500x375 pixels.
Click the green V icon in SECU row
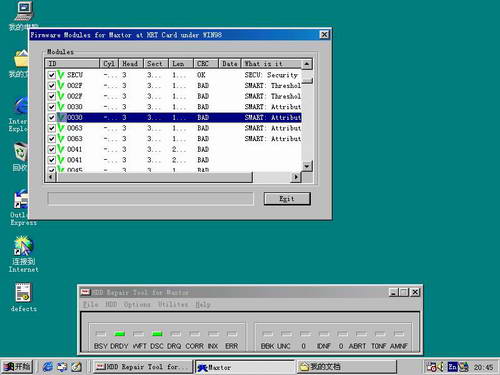[x=60, y=75]
